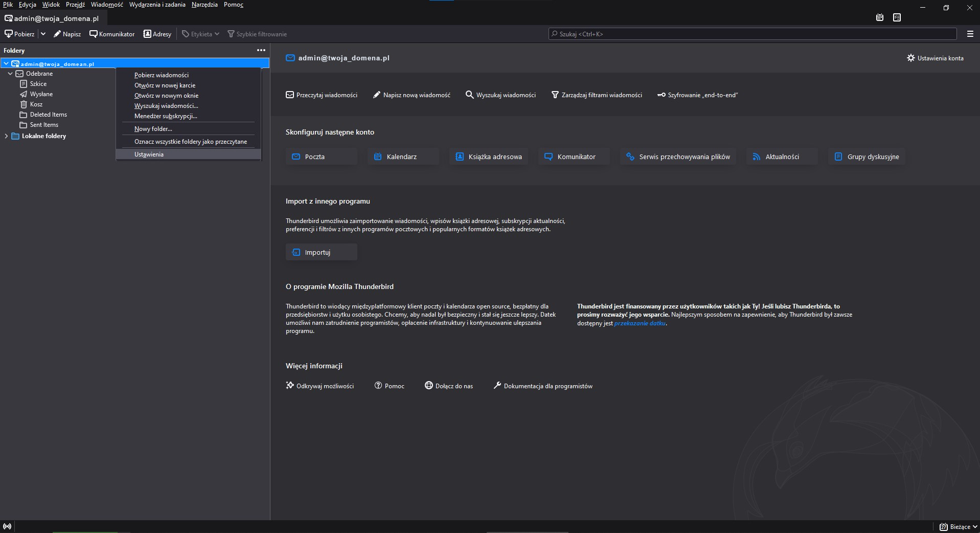Viewport: 980px width, 533px height.
Task: Open the Narzędzia menu
Action: 204,5
